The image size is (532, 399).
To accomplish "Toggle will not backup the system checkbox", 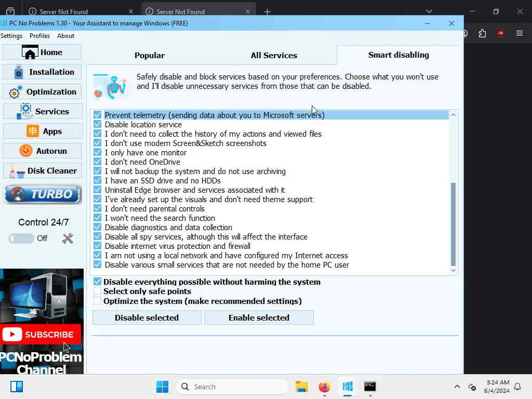I will (x=97, y=171).
